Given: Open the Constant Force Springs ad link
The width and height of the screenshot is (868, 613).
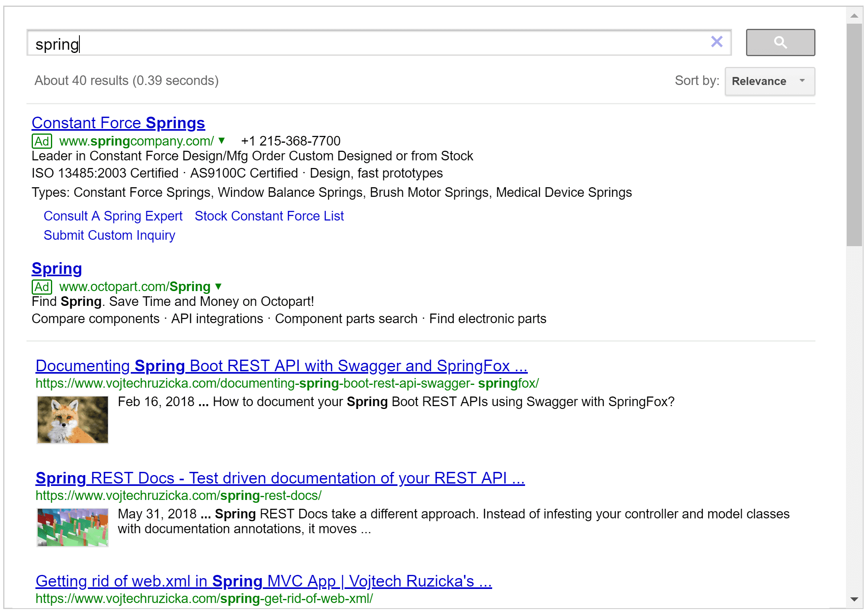Looking at the screenshot, I should (x=118, y=123).
